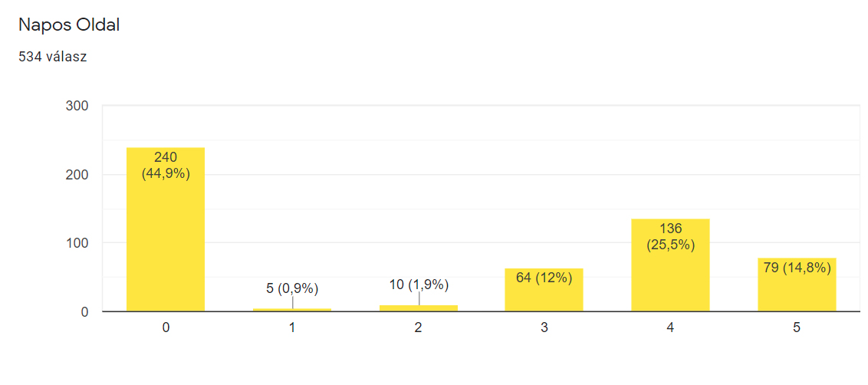This screenshot has width=868, height=385.
Task: Click the yellow bar for rating 5
Action: point(797,285)
